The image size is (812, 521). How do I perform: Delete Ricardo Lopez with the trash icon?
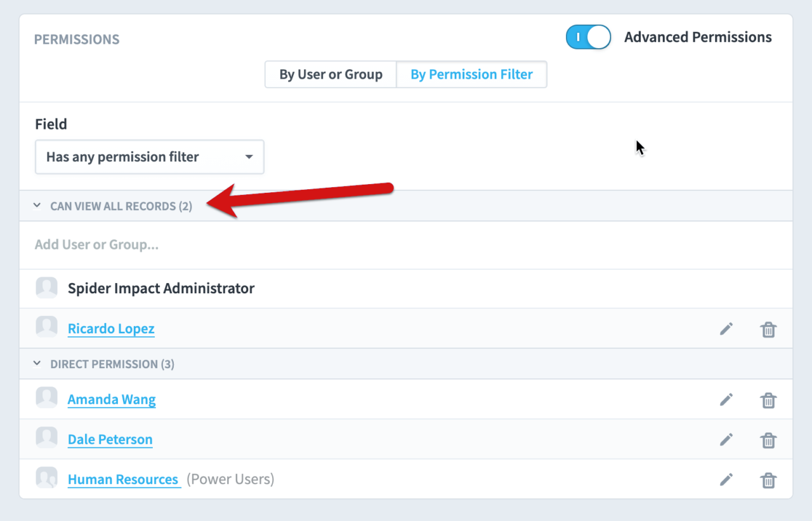pos(768,329)
